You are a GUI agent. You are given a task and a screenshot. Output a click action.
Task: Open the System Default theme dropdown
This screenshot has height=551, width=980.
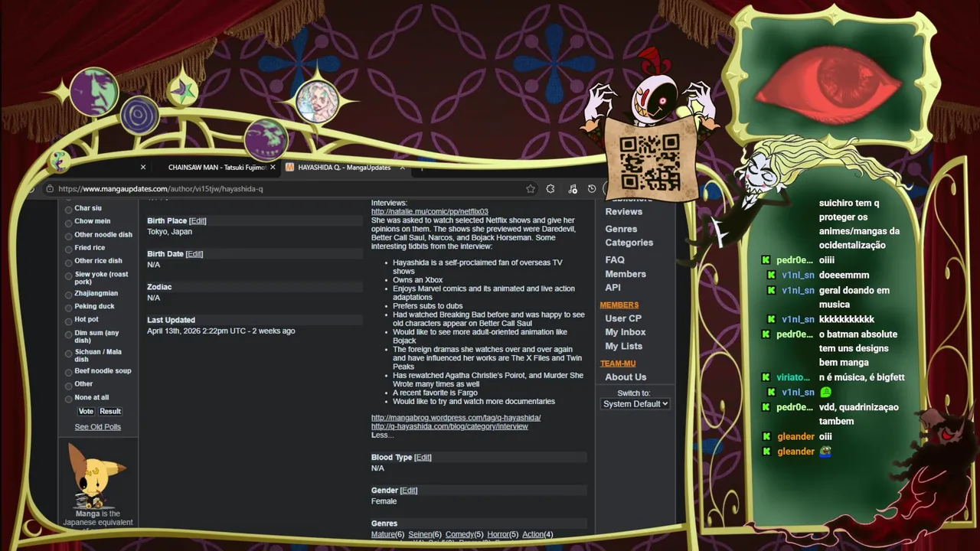[635, 403]
